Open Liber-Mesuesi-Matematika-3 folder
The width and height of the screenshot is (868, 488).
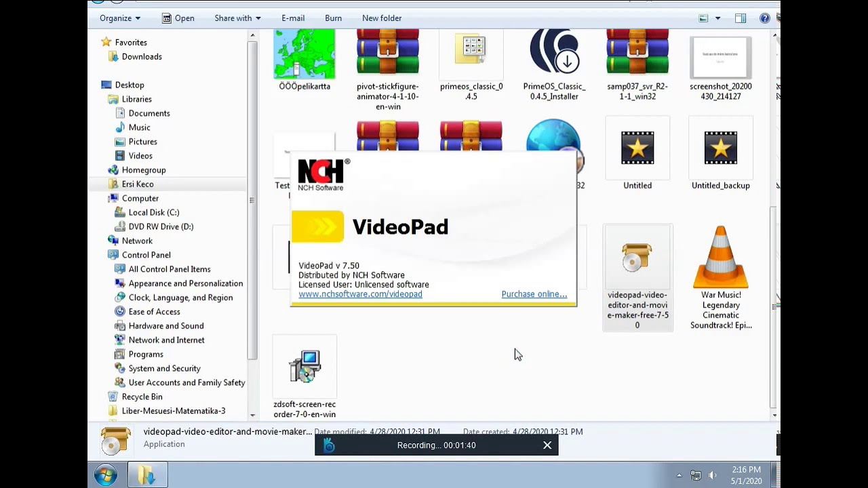point(173,411)
